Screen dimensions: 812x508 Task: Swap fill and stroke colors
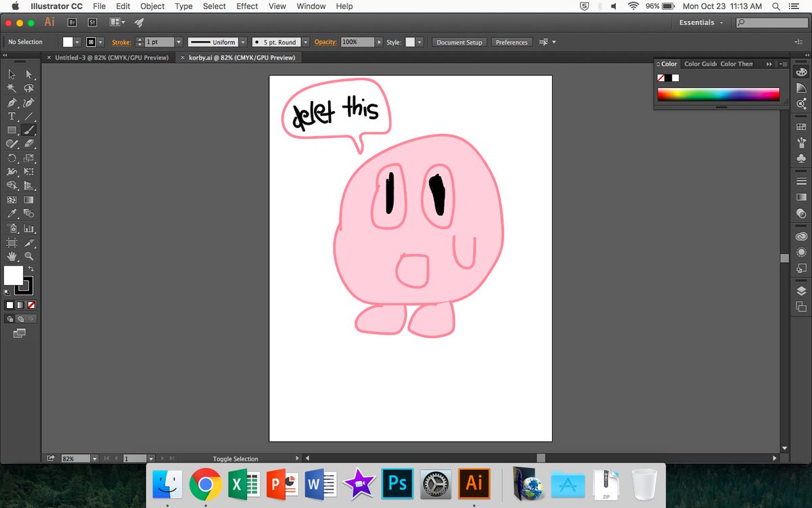point(31,269)
